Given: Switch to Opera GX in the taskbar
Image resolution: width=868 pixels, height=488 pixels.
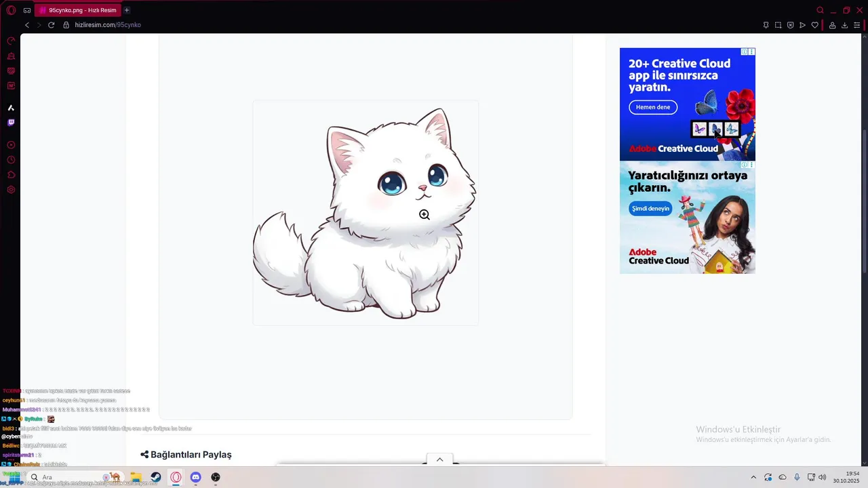Looking at the screenshot, I should 176,477.
